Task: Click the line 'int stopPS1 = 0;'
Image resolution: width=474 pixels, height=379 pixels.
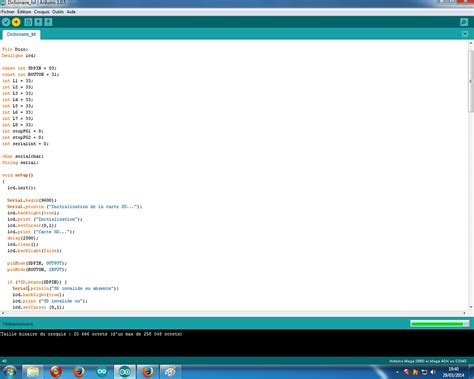Action: (23, 131)
